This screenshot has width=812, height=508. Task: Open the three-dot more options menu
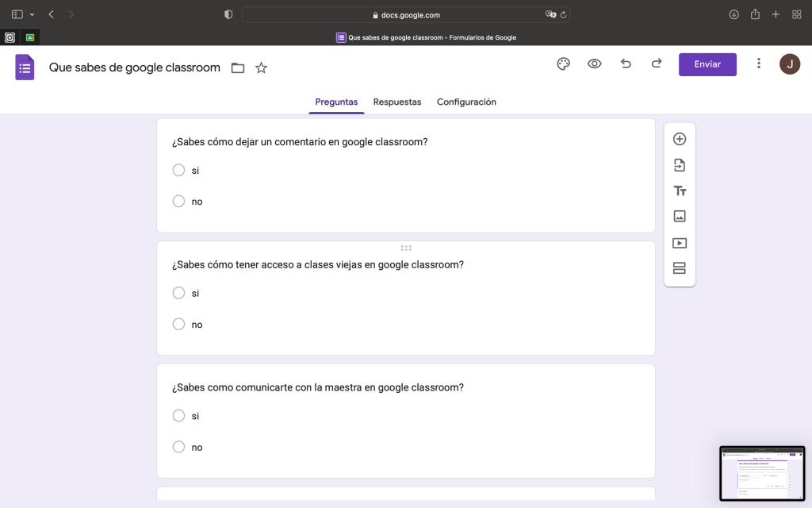click(x=759, y=64)
